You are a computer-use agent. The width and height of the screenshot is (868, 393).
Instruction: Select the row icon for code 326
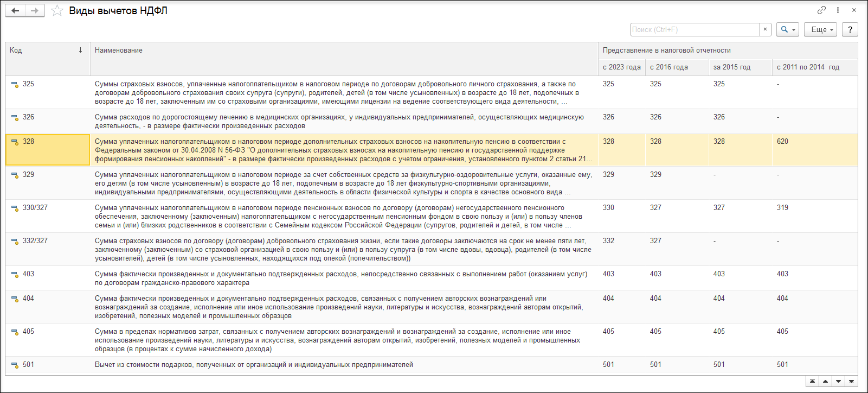coord(15,118)
